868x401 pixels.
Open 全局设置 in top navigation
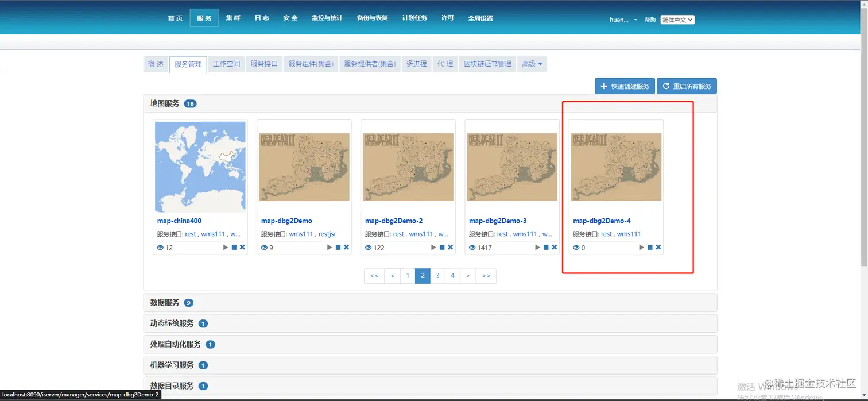tap(480, 18)
